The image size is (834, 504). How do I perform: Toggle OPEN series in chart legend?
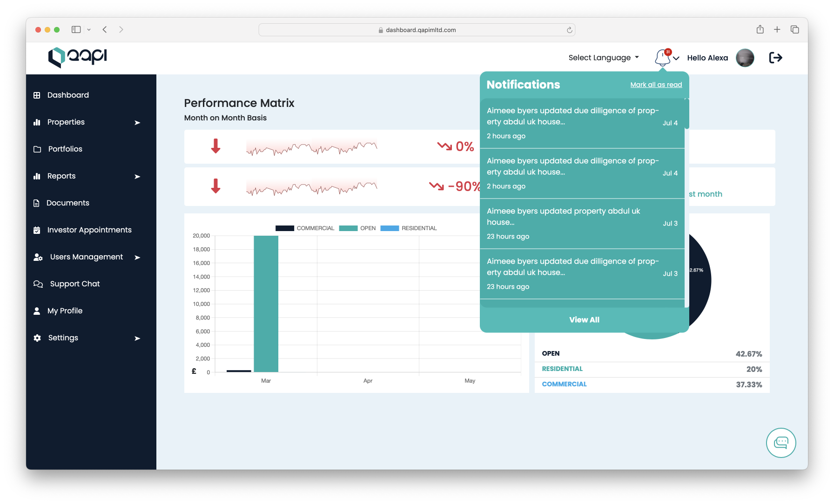coord(357,228)
